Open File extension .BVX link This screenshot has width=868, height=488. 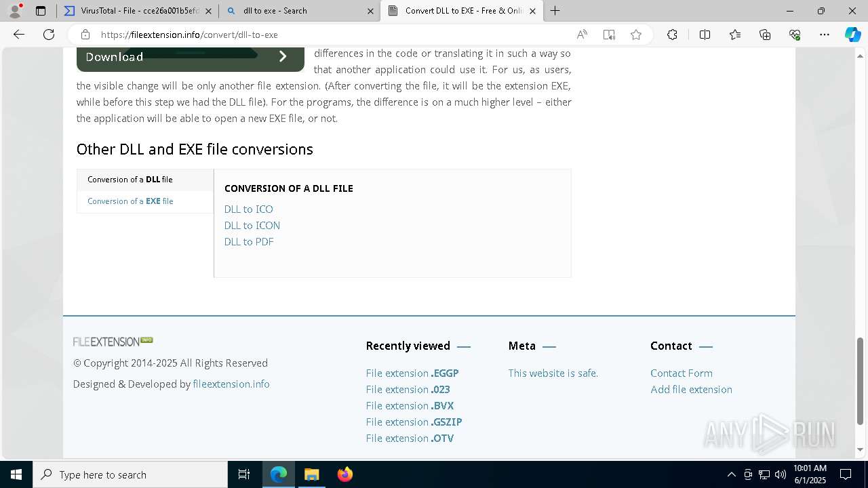(410, 406)
